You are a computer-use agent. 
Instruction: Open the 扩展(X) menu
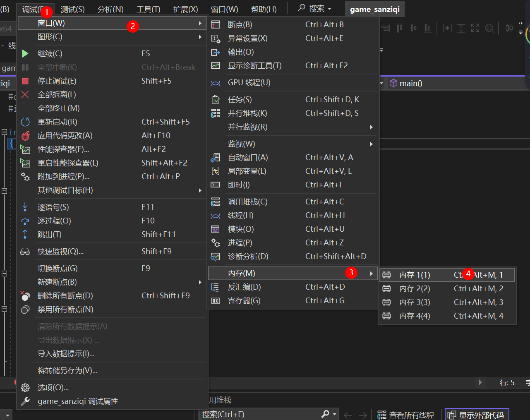point(186,9)
